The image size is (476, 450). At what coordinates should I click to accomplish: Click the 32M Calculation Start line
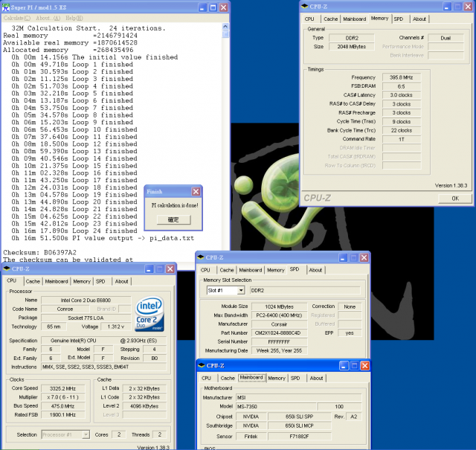pyautogui.click(x=89, y=28)
